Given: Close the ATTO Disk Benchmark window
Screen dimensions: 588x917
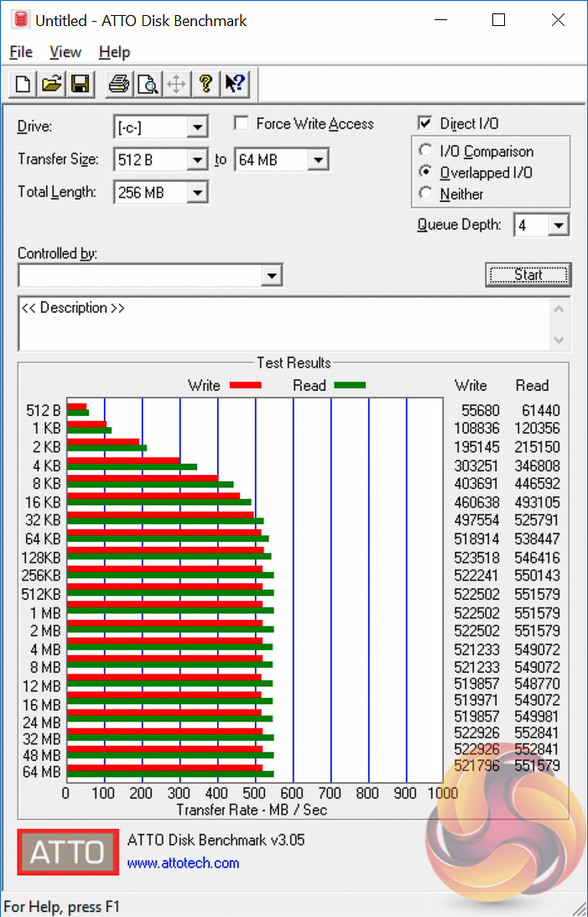Looking at the screenshot, I should (558, 20).
